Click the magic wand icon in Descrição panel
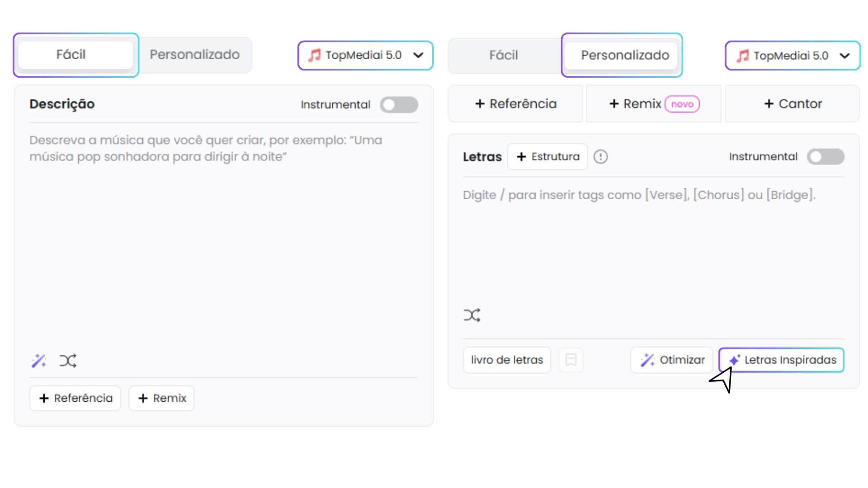Viewport: 868px width, 488px height. (x=39, y=361)
